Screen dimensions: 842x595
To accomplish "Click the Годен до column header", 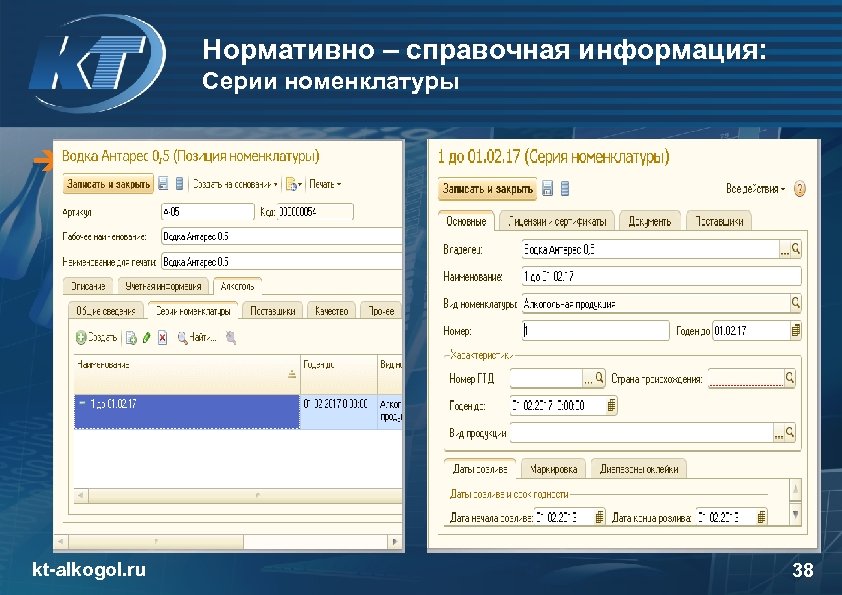I will coord(338,373).
